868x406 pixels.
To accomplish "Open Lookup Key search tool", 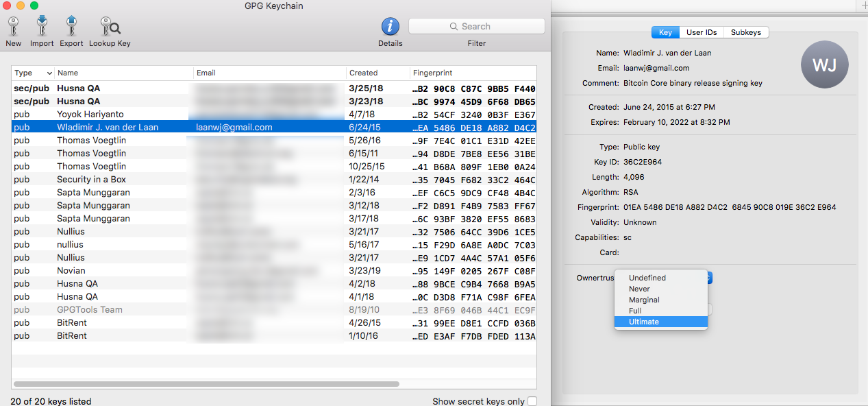I will (x=110, y=32).
